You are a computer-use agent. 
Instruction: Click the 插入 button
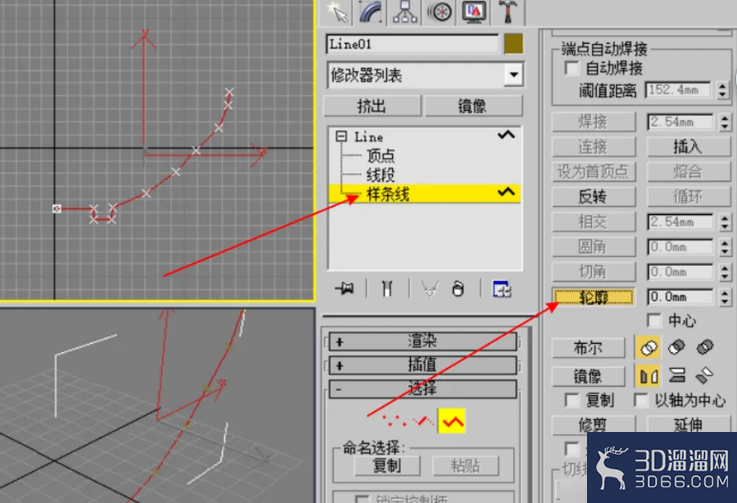[x=688, y=147]
